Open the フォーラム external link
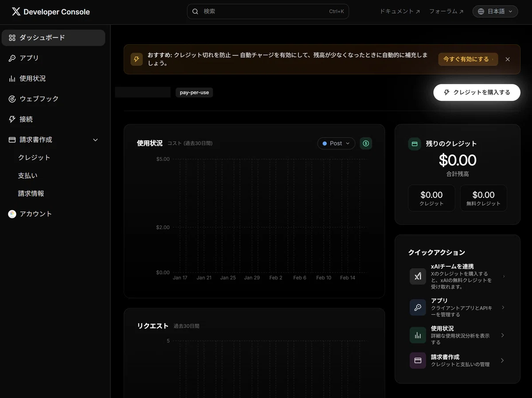532x398 pixels. coord(446,12)
